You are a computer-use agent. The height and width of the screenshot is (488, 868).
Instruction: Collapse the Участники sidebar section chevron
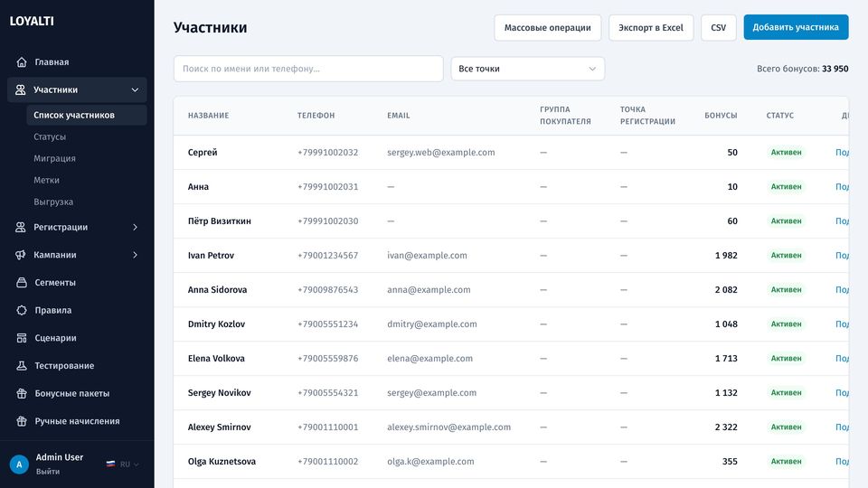(135, 89)
